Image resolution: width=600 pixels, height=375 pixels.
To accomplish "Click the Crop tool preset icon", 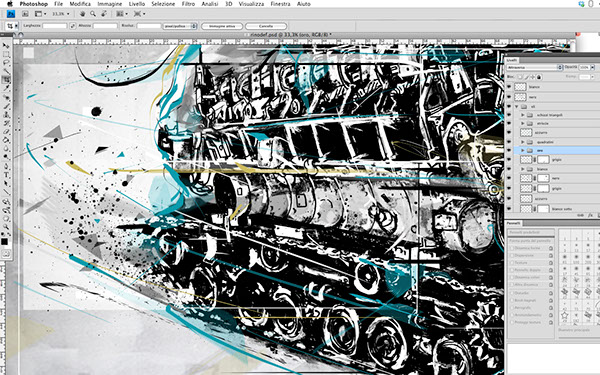I will pyautogui.click(x=10, y=26).
